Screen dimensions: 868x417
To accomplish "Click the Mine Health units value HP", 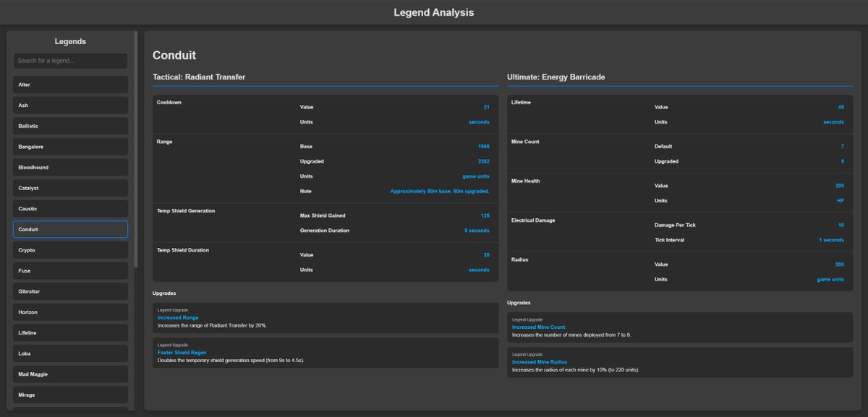I will pyautogui.click(x=841, y=201).
